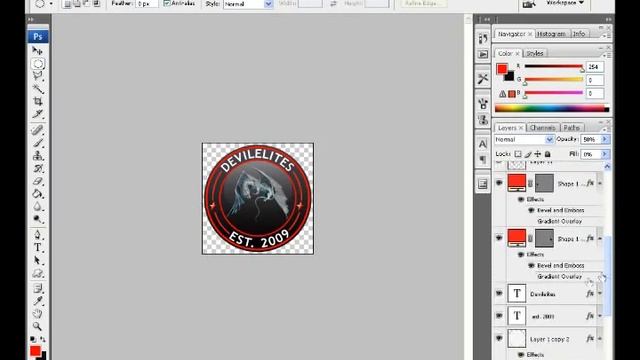640x360 pixels.
Task: Hide the Layer 1 copy 2 layer
Action: pos(499,338)
